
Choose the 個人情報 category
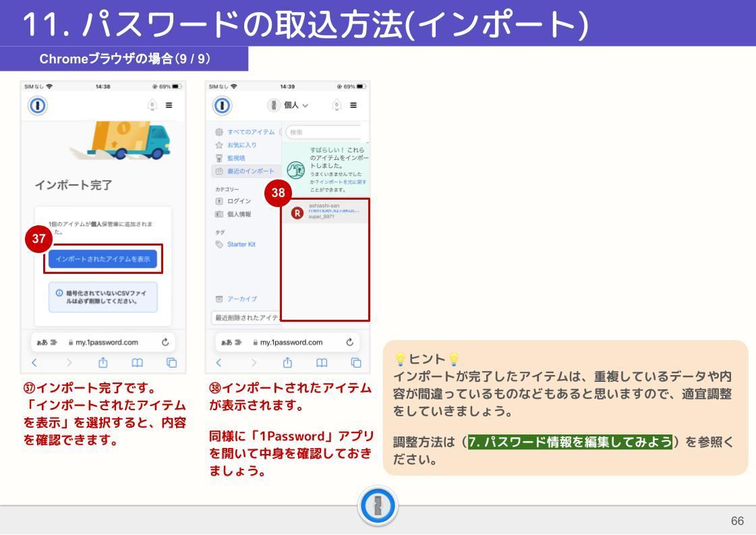coord(233,214)
